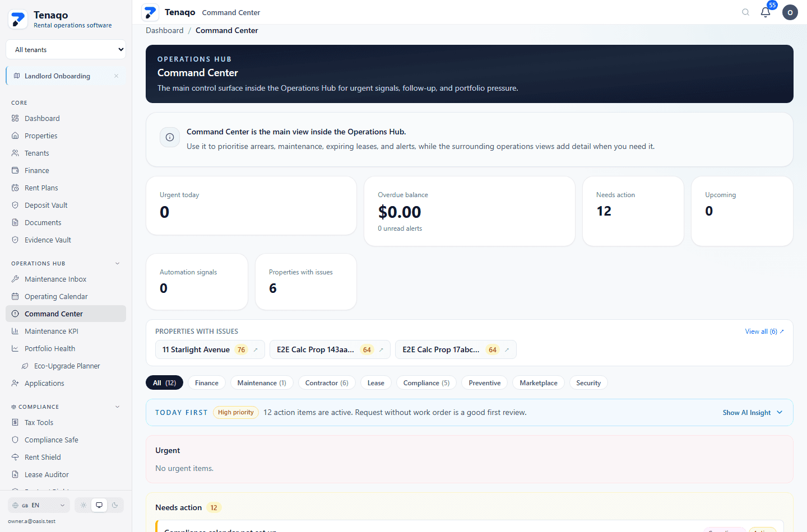The width and height of the screenshot is (807, 532).
Task: Click the Maintenance Inbox wrench icon
Action: tap(15, 279)
